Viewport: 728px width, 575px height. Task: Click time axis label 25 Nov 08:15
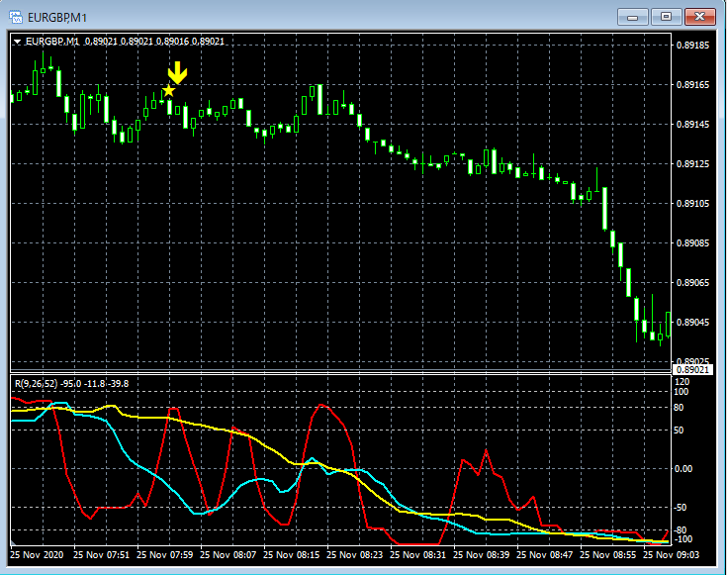point(291,554)
